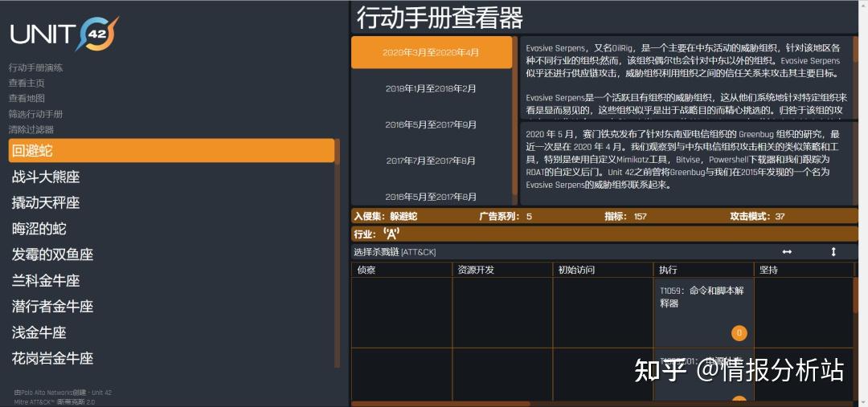Open the 筛选行动手册 link
This screenshot has height=407, width=868.
pos(36,114)
